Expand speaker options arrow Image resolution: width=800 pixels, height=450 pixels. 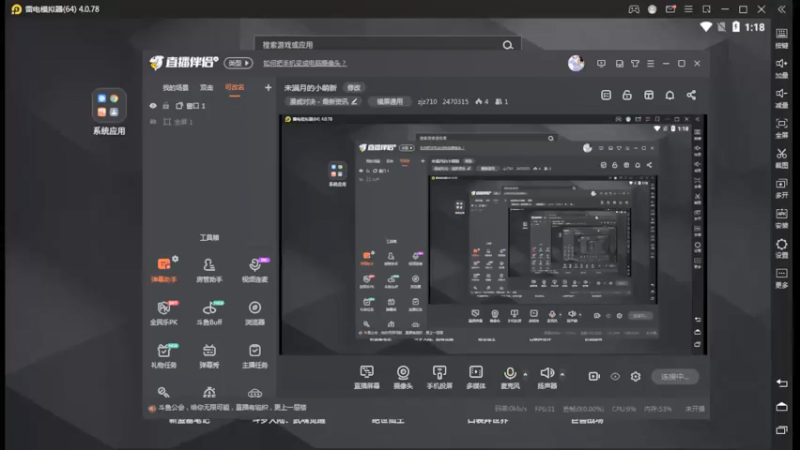(x=562, y=374)
